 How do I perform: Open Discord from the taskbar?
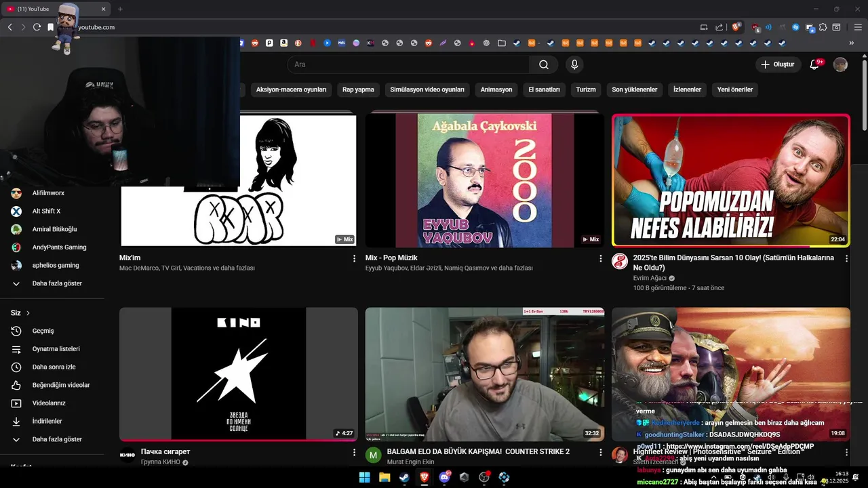tap(444, 477)
